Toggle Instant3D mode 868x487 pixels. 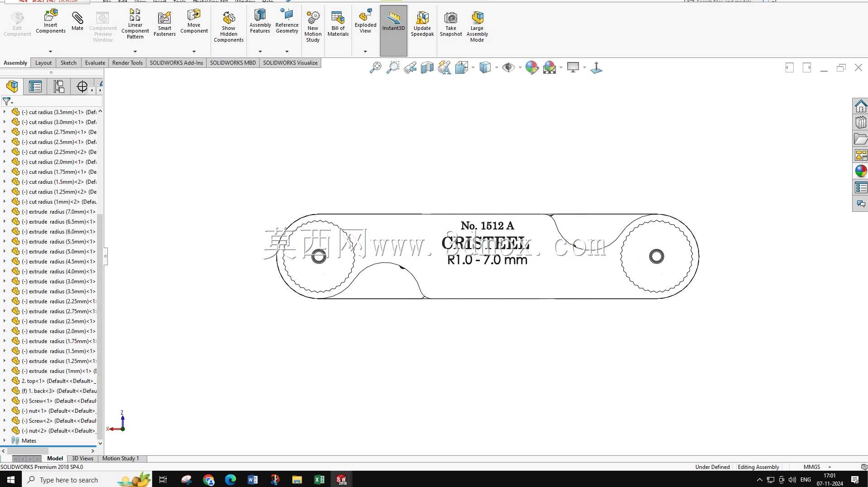(x=393, y=30)
